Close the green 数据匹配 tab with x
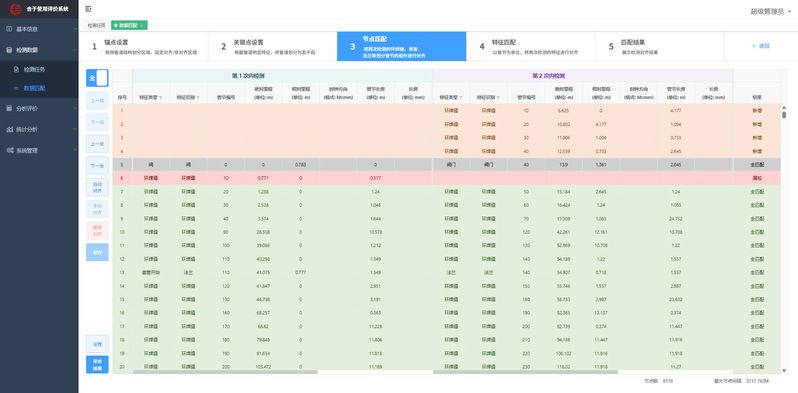 pyautogui.click(x=141, y=25)
